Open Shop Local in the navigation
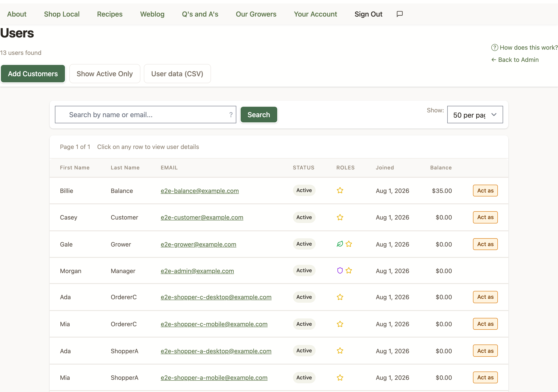 pos(62,14)
